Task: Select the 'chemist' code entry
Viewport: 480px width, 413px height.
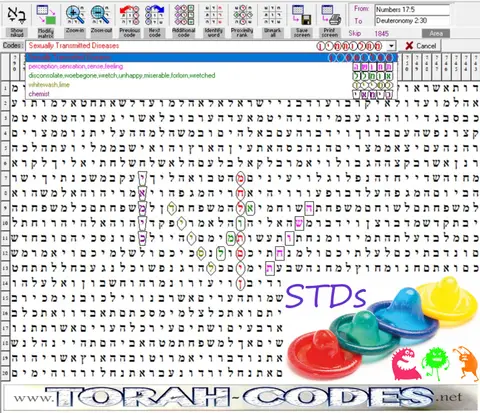Action: point(211,94)
